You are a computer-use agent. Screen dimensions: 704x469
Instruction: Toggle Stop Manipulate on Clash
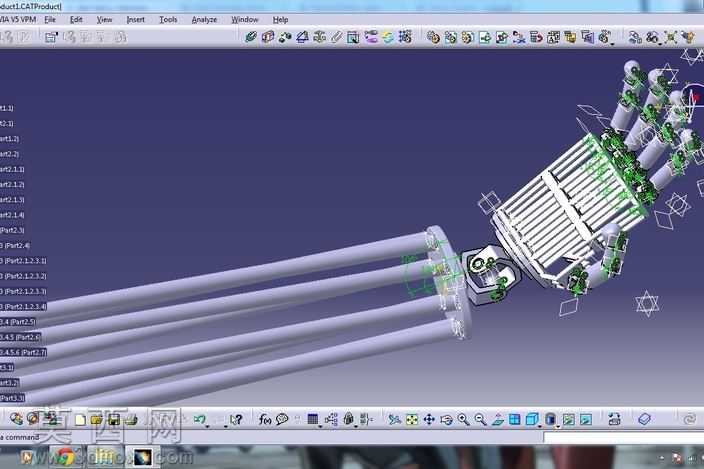688,37
